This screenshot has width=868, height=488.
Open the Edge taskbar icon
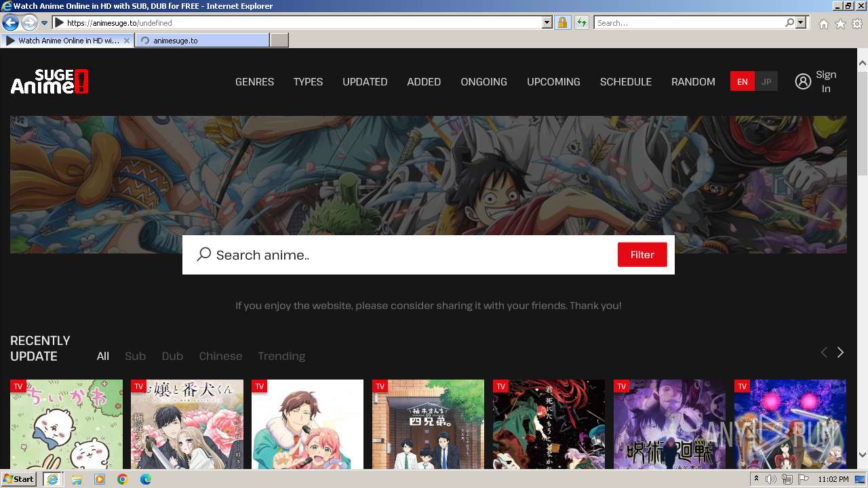[146, 479]
